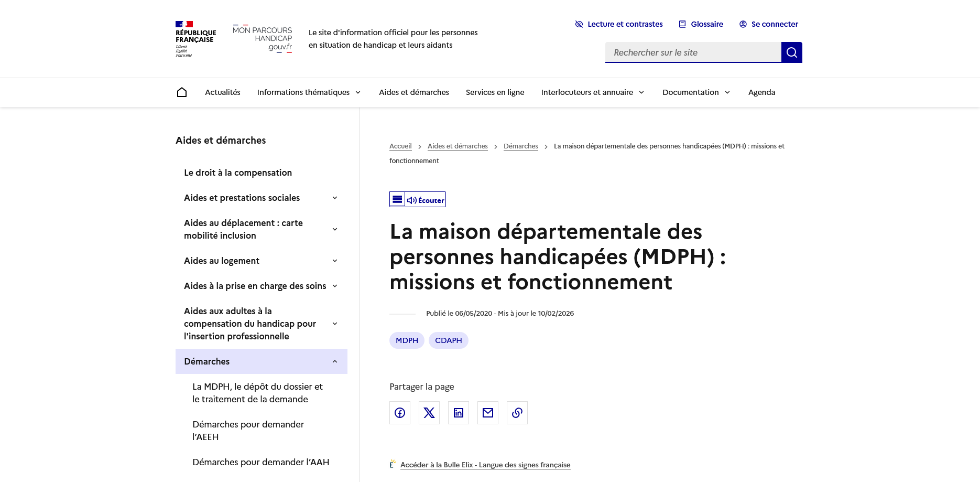This screenshot has height=482, width=980.
Task: Switch to the Actualités menu item
Action: [222, 92]
